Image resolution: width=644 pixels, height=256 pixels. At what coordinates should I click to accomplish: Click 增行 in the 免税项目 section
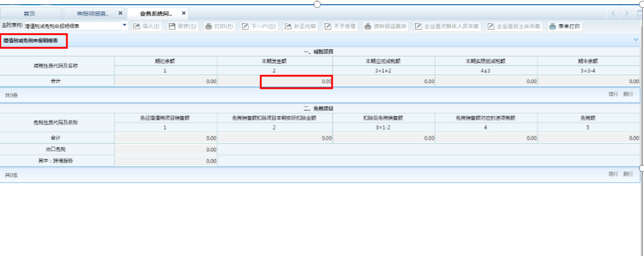(x=613, y=174)
